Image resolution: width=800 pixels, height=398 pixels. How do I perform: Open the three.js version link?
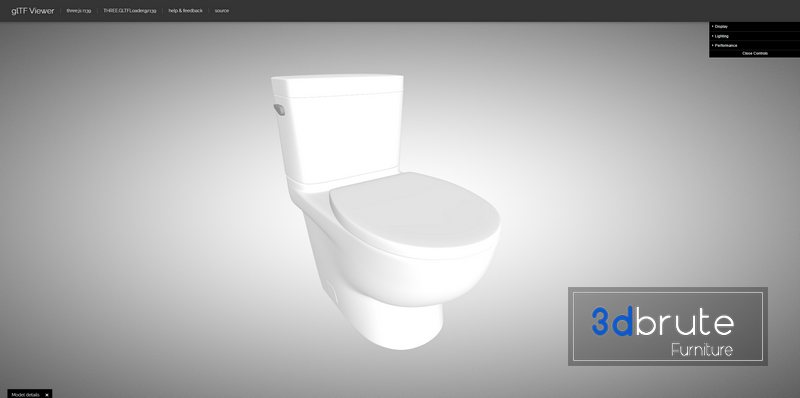click(79, 11)
